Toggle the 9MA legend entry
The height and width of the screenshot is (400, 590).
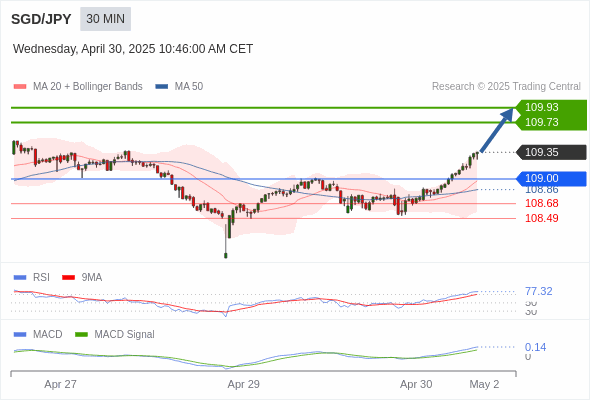tap(82, 277)
